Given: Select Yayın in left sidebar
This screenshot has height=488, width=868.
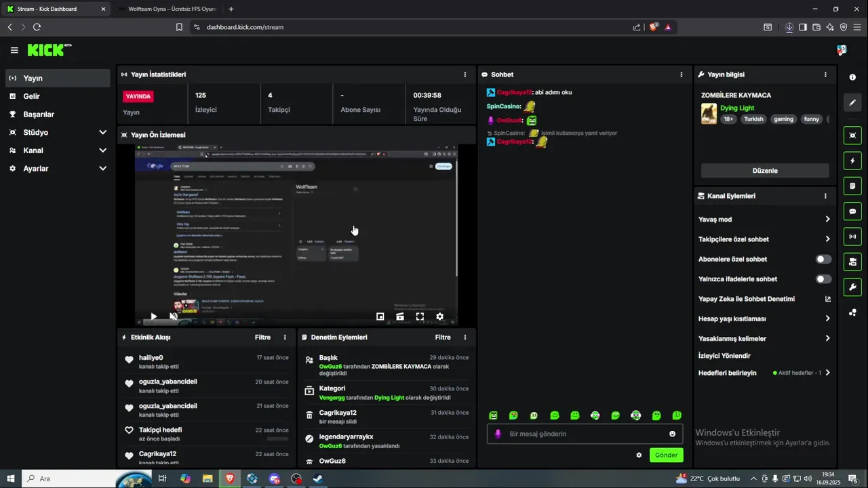Looking at the screenshot, I should pyautogui.click(x=58, y=78).
